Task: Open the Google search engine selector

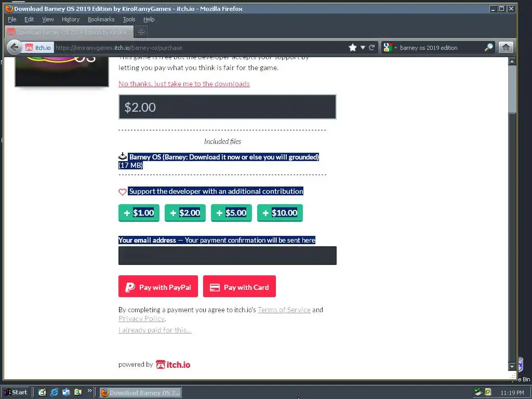Action: coord(389,47)
